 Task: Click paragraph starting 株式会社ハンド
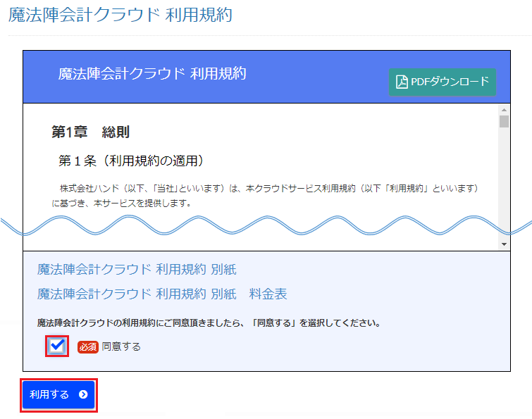(x=265, y=196)
